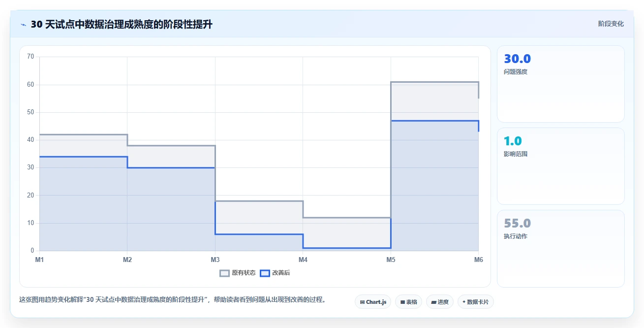The width and height of the screenshot is (644, 328).
Task: Click the icon inside the 进度 tag
Action: (x=433, y=302)
